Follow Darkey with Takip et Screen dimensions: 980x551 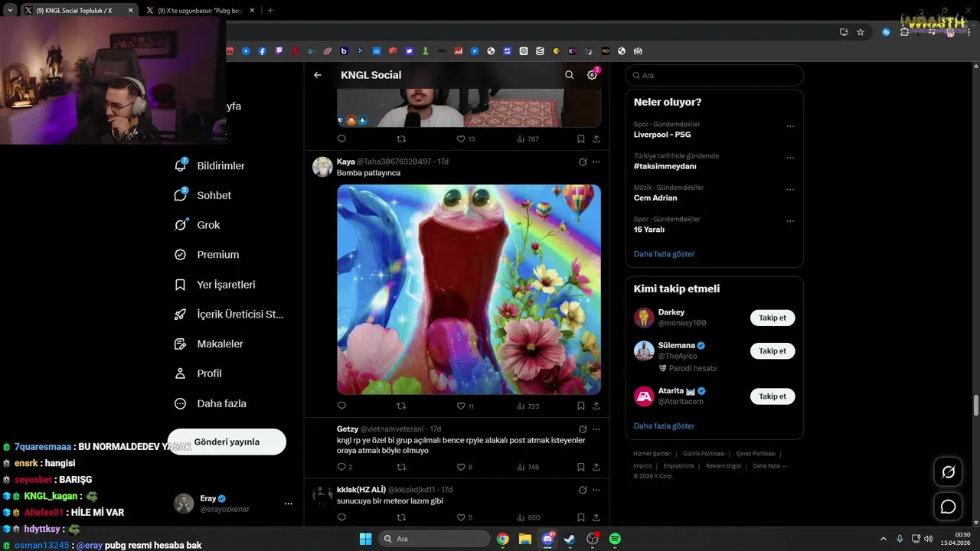(773, 318)
